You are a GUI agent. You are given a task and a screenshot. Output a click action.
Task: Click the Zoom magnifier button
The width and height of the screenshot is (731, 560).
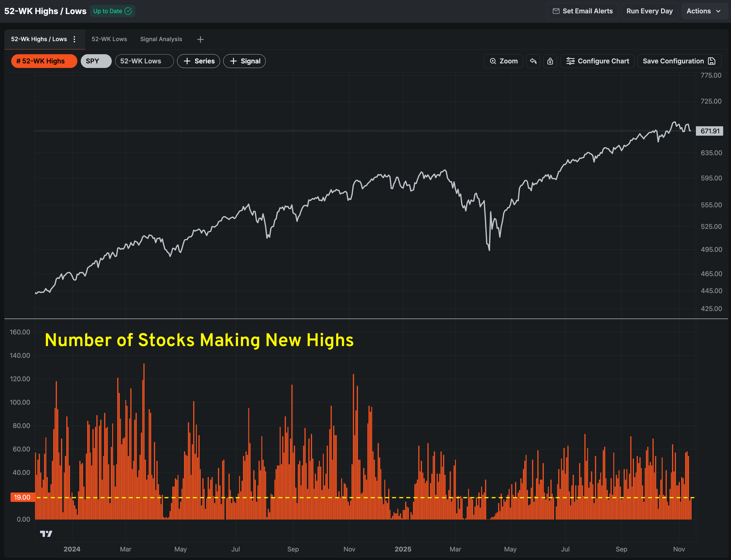(x=503, y=61)
